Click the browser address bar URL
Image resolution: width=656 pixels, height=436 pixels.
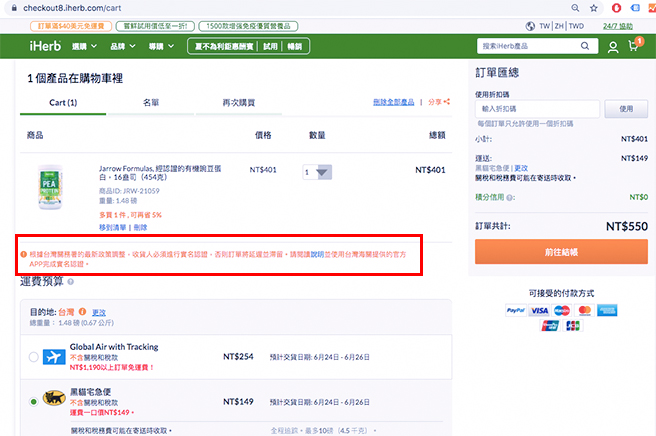(72, 8)
